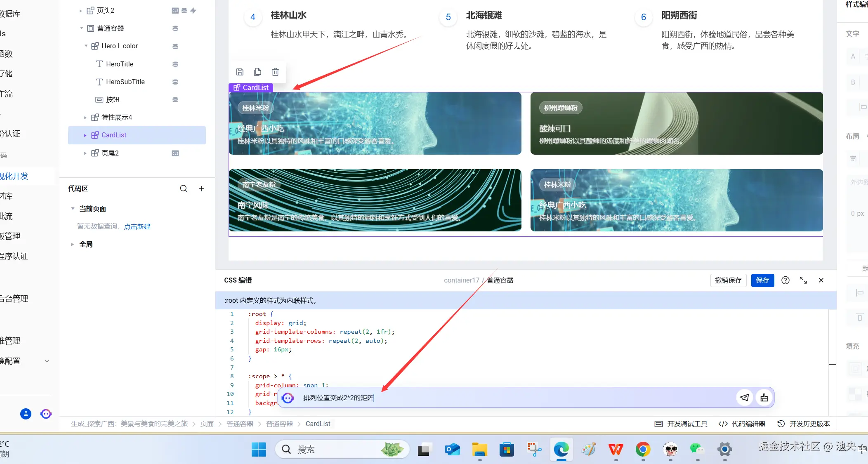Screen dimensions: 868x464
Task: Expand the CardList tree node
Action: pyautogui.click(x=85, y=135)
